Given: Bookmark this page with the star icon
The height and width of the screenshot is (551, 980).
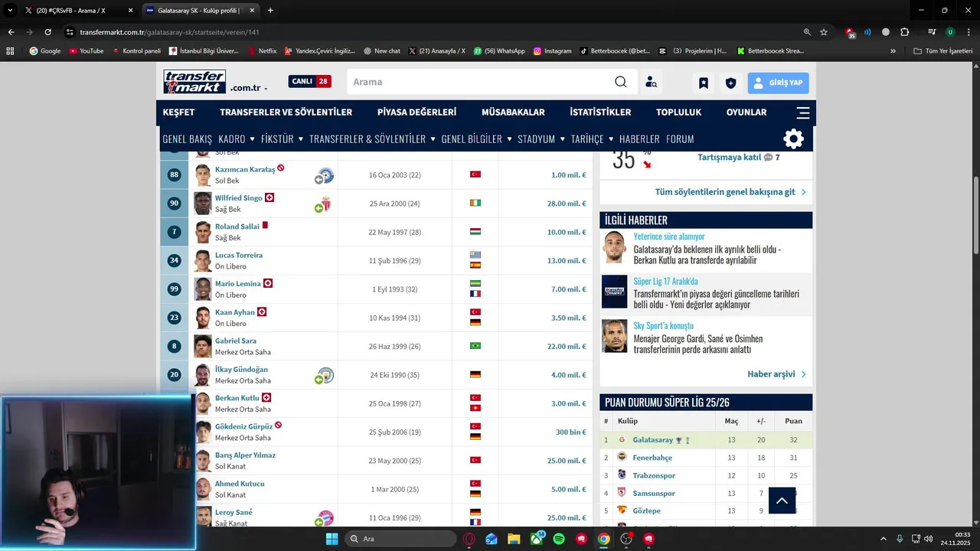Looking at the screenshot, I should [x=824, y=32].
